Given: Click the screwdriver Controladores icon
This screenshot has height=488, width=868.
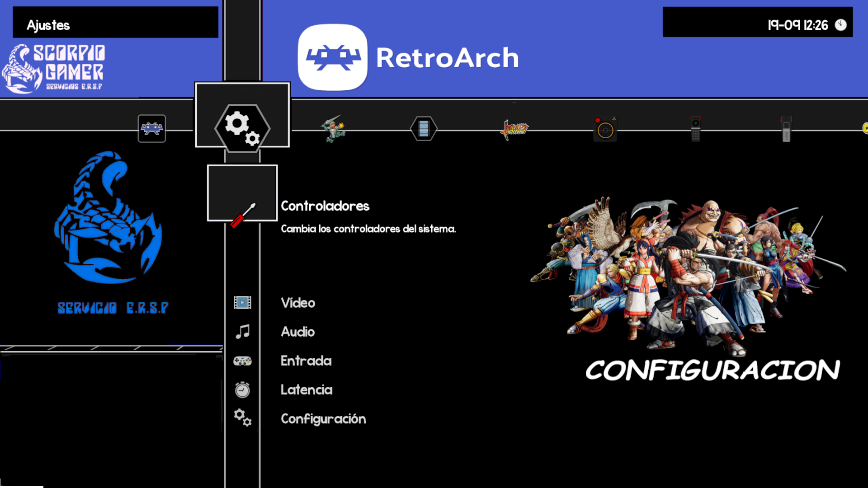Looking at the screenshot, I should pos(243,215).
